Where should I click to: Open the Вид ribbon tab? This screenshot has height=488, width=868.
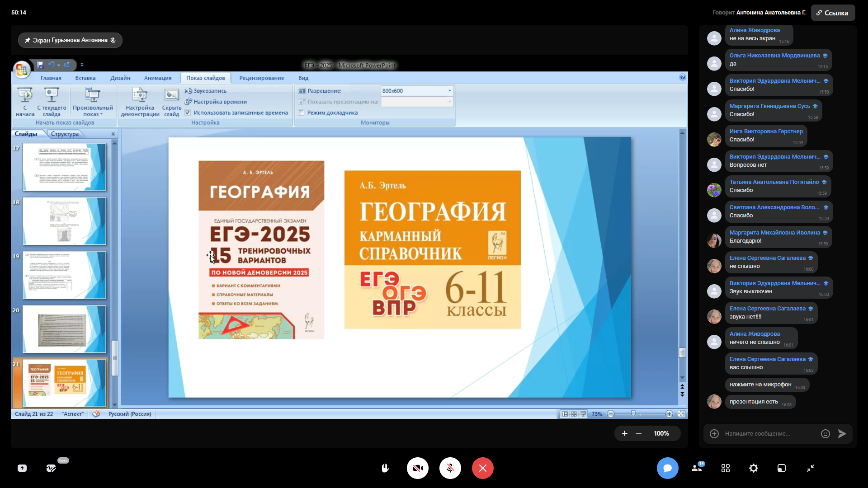[303, 78]
